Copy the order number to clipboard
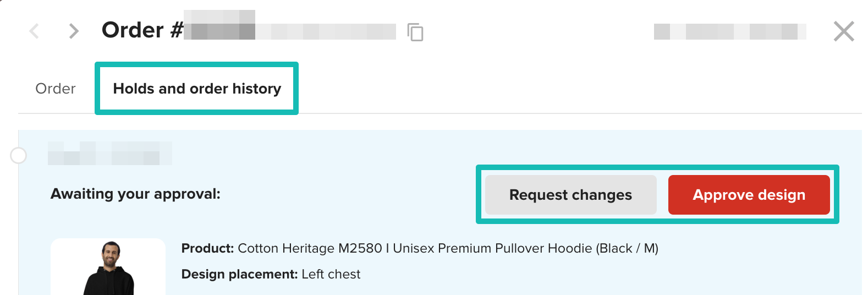Viewport: 868px width, 295px height. point(415,32)
